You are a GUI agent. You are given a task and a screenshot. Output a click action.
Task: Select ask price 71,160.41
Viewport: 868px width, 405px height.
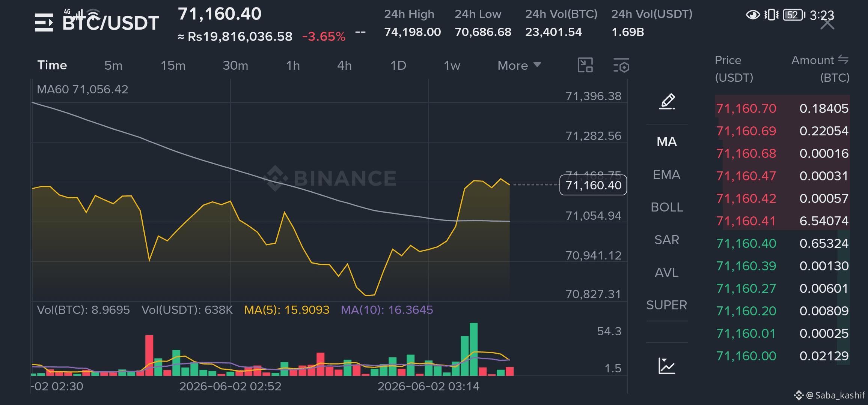pyautogui.click(x=746, y=221)
